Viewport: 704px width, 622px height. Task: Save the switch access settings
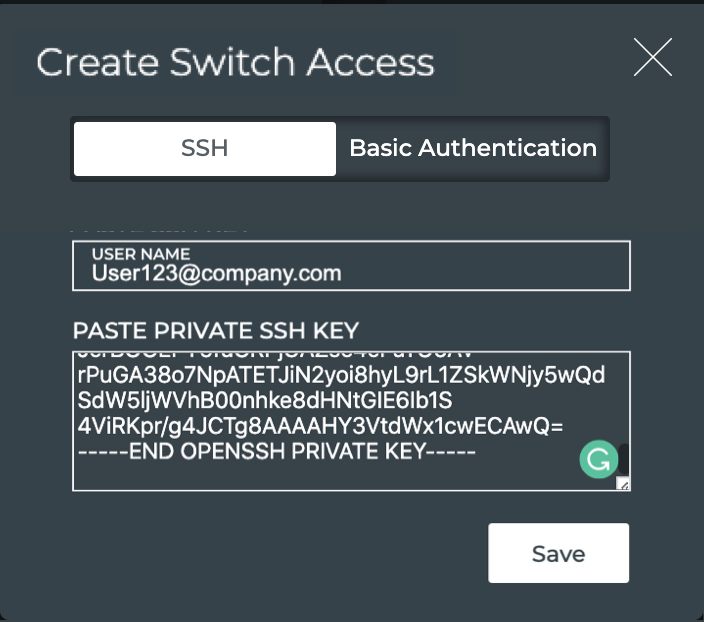[558, 553]
